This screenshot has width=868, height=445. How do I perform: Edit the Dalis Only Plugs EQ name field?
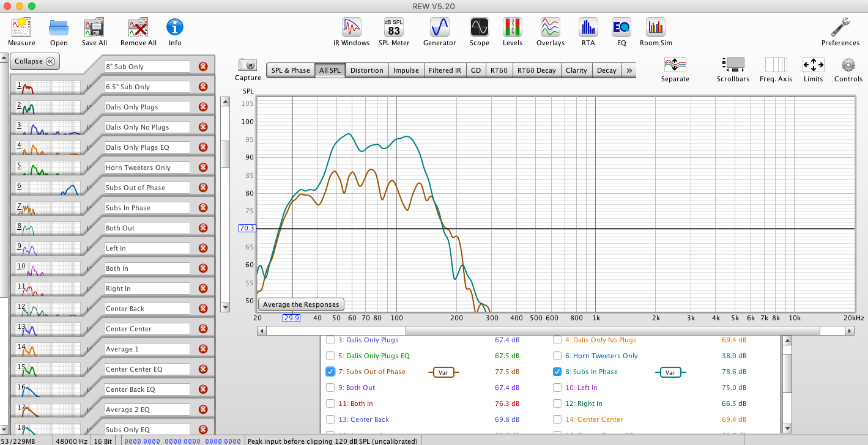click(x=147, y=147)
